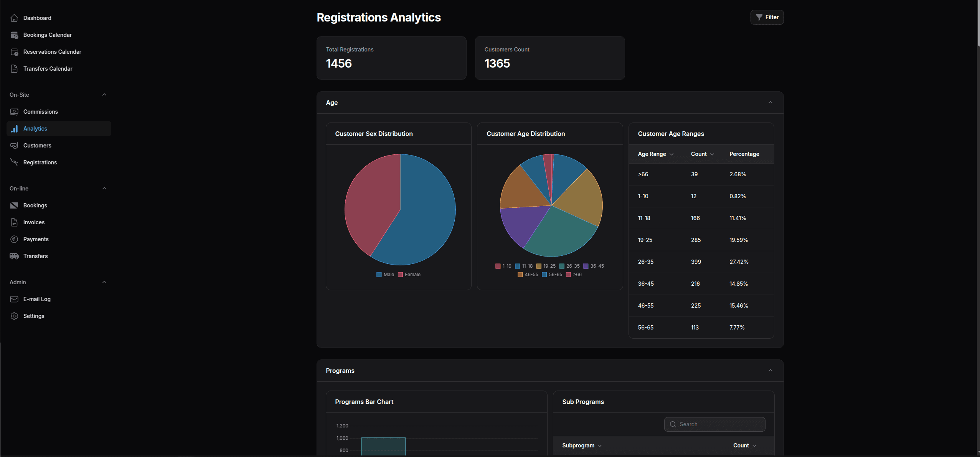Click the Filter button
980x457 pixels.
tap(767, 17)
